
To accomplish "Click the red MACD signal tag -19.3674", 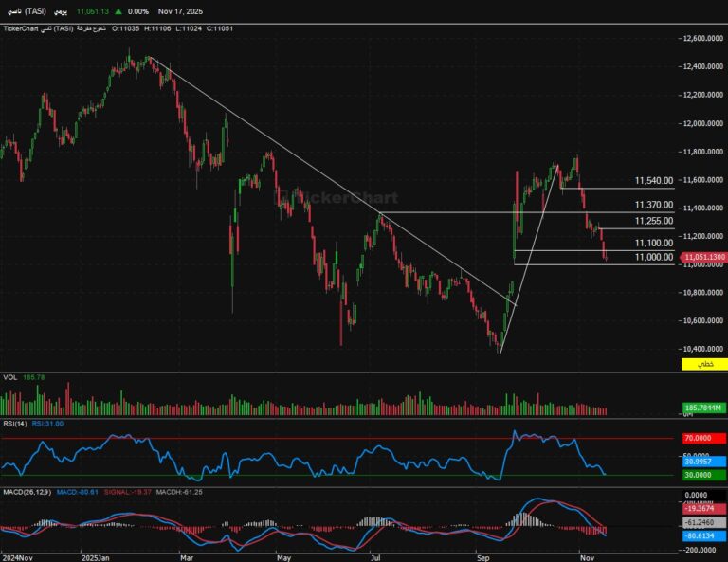I will (704, 508).
